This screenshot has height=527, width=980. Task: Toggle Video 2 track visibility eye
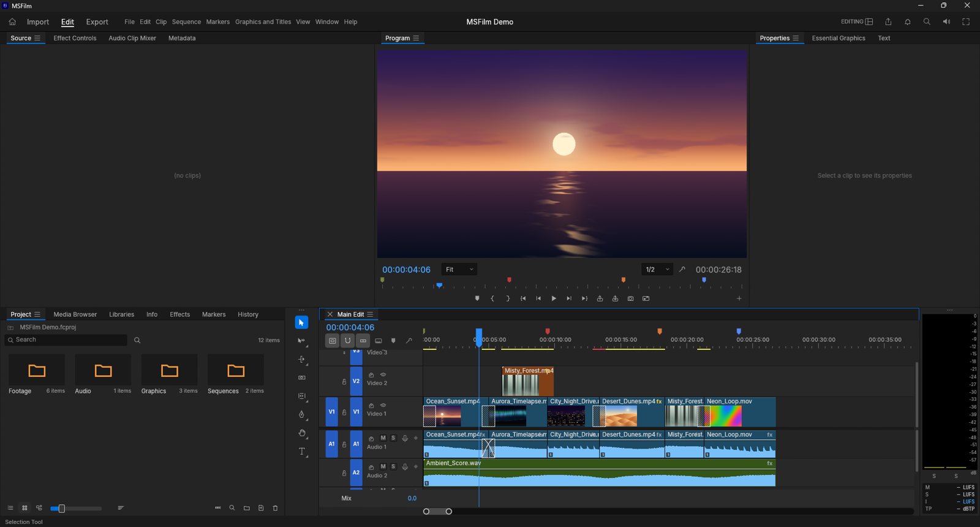383,374
